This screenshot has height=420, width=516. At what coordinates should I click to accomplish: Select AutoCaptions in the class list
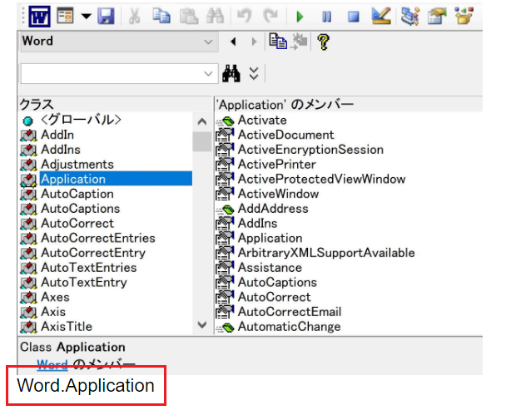tap(81, 209)
